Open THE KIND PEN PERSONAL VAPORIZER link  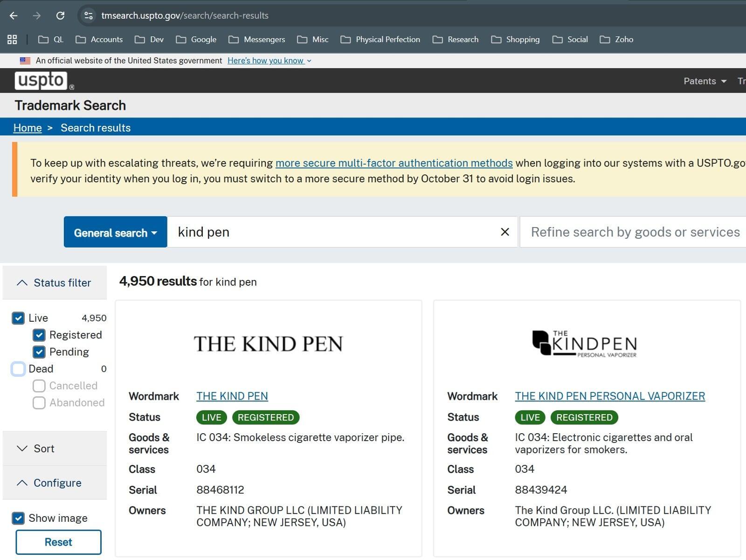(x=610, y=396)
